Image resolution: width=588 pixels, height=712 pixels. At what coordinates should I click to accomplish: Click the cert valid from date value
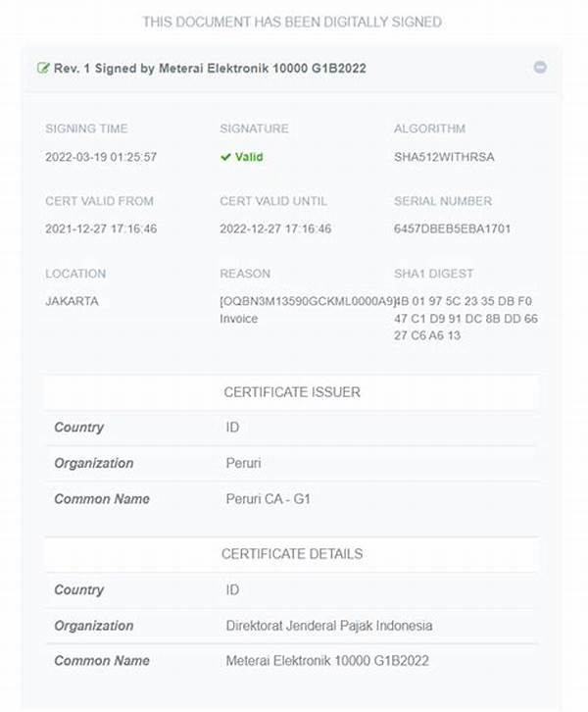tap(101, 229)
